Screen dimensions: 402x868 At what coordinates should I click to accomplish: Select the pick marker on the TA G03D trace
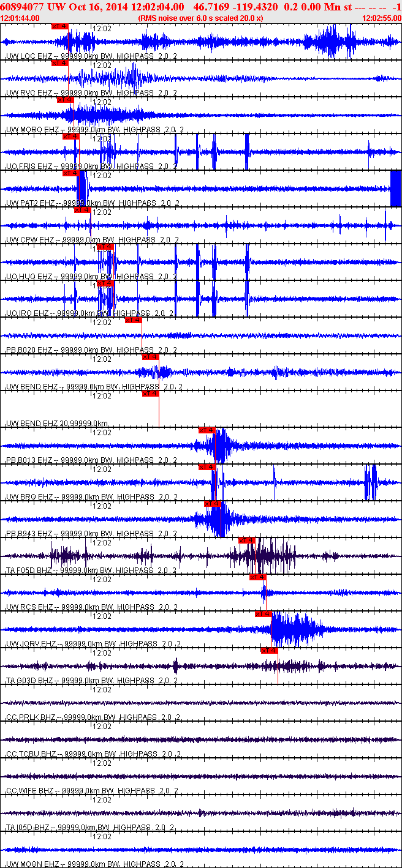point(269,651)
